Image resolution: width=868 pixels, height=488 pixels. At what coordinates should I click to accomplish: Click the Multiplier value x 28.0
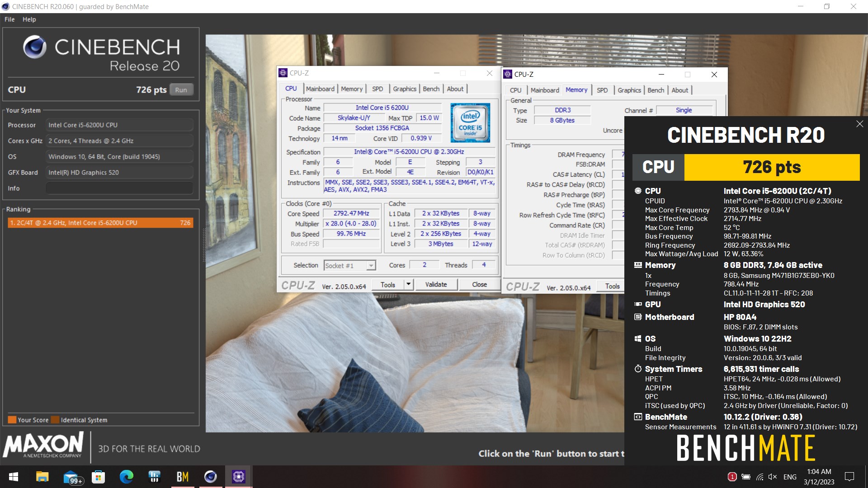tap(351, 223)
